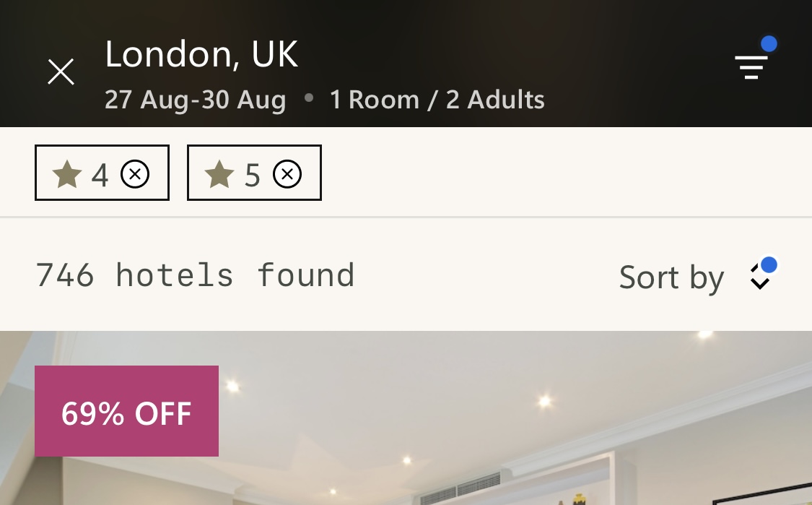
Task: Click the star icon in 4-star chip
Action: click(67, 174)
